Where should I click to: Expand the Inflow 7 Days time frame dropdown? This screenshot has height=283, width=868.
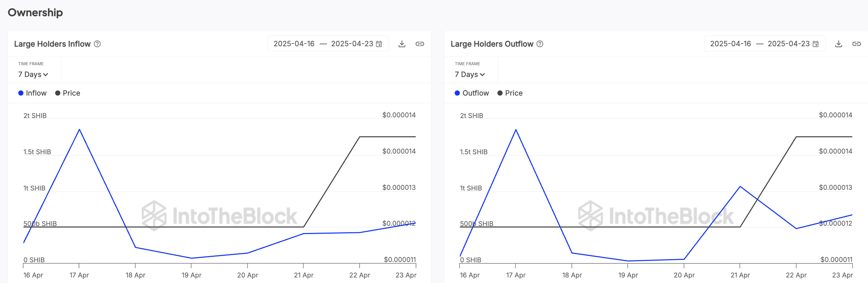click(x=33, y=75)
